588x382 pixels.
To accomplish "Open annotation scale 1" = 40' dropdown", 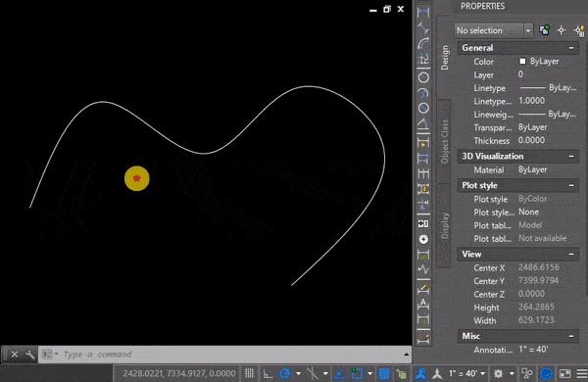I will [x=466, y=373].
